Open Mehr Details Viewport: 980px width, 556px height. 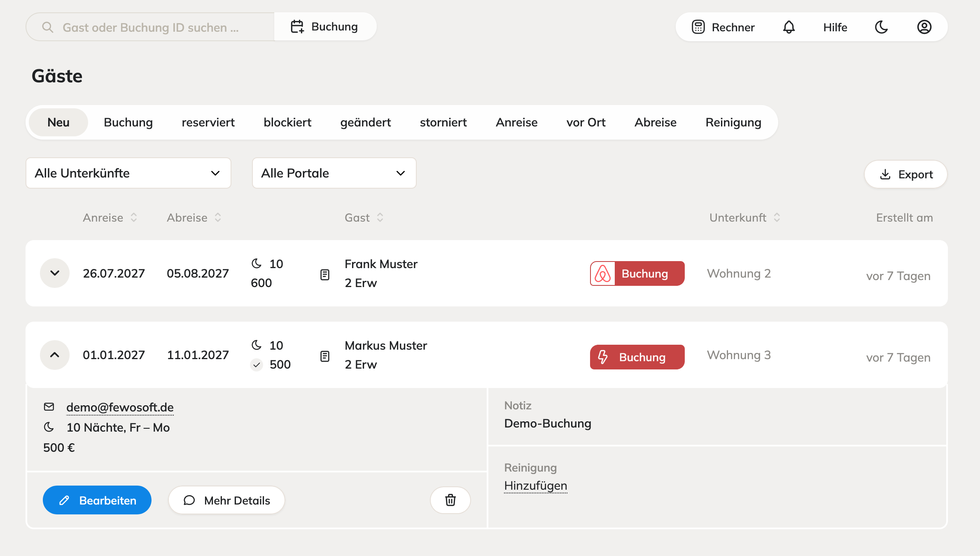(x=226, y=500)
